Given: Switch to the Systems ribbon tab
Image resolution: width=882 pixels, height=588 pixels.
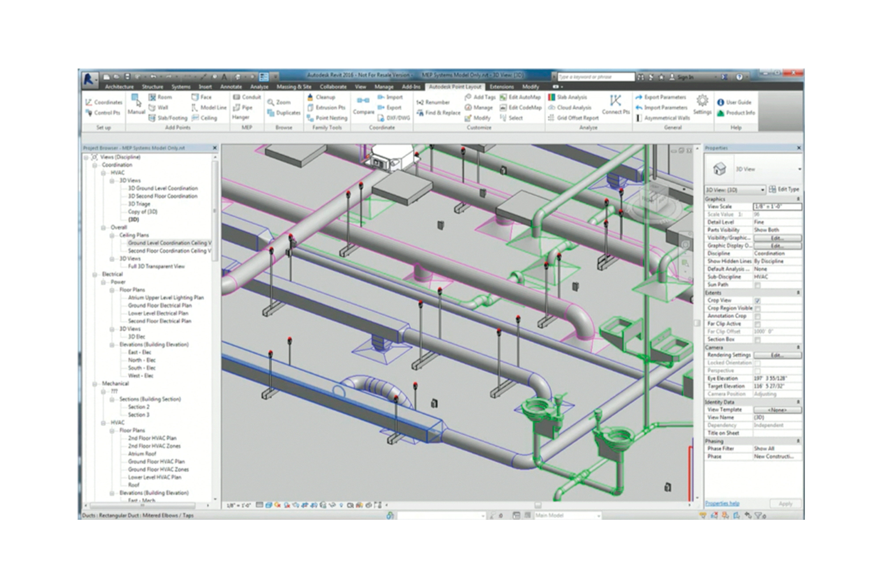Looking at the screenshot, I should (181, 87).
